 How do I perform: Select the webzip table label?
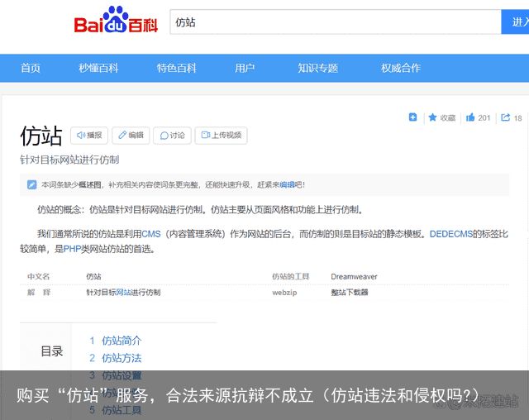[x=284, y=293]
